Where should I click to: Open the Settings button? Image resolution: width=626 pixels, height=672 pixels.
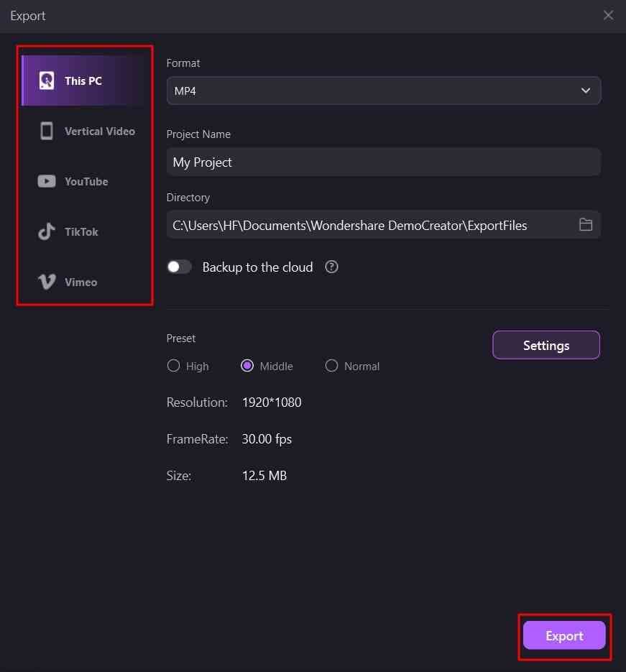coord(546,345)
